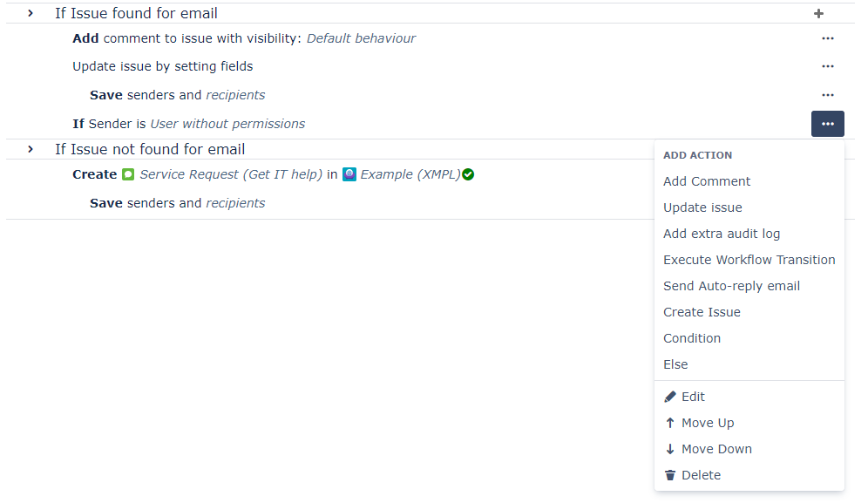Screen dimensions: 868x503
Task: Open ellipsis menu for Add comment row
Action: coord(828,38)
